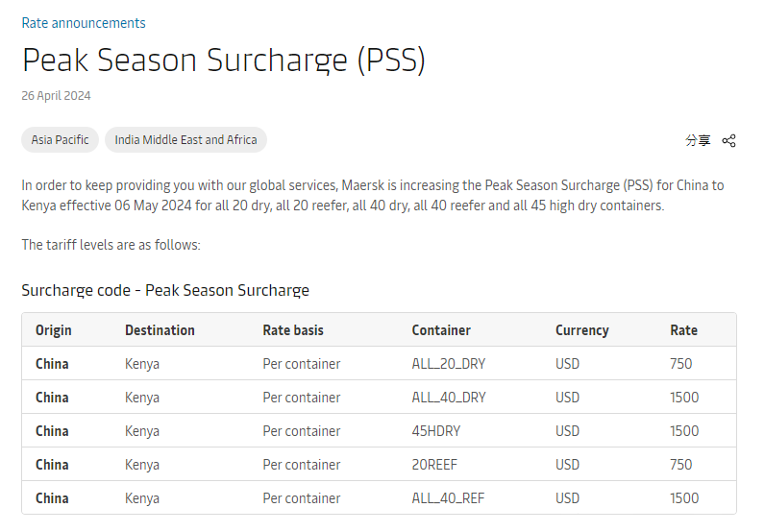This screenshot has width=764, height=532.
Task: Select the ALL_40_DRY container cell
Action: (x=449, y=398)
